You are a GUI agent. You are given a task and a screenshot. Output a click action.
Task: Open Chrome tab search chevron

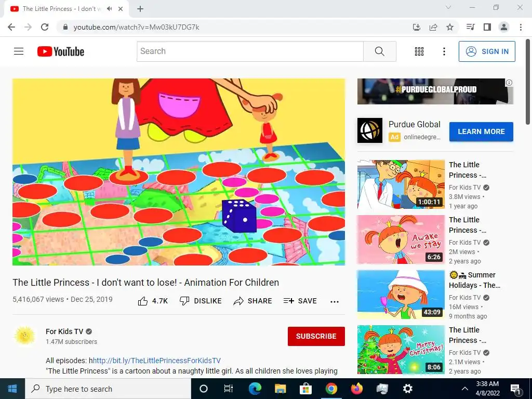[x=448, y=7]
